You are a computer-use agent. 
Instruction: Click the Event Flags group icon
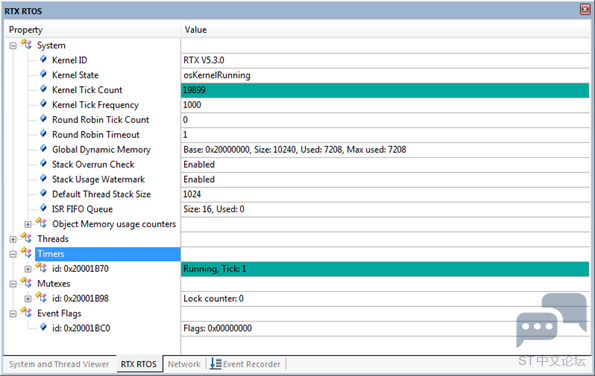point(26,312)
